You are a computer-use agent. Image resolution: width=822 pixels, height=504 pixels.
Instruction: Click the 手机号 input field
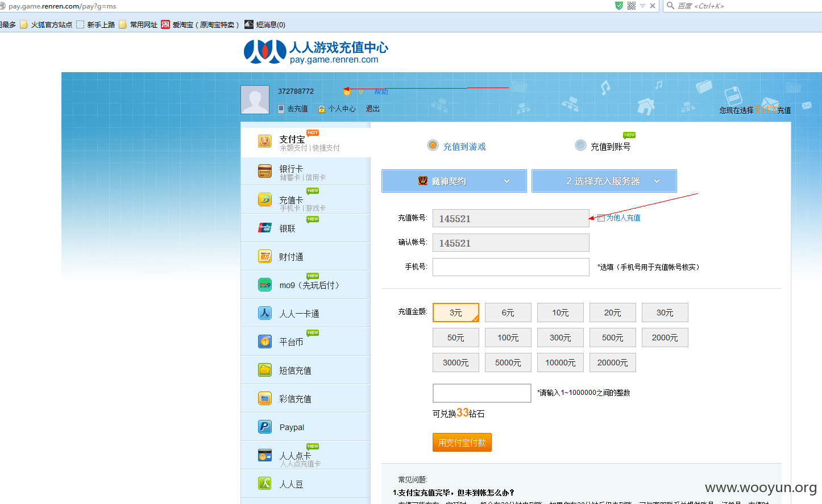(x=511, y=267)
